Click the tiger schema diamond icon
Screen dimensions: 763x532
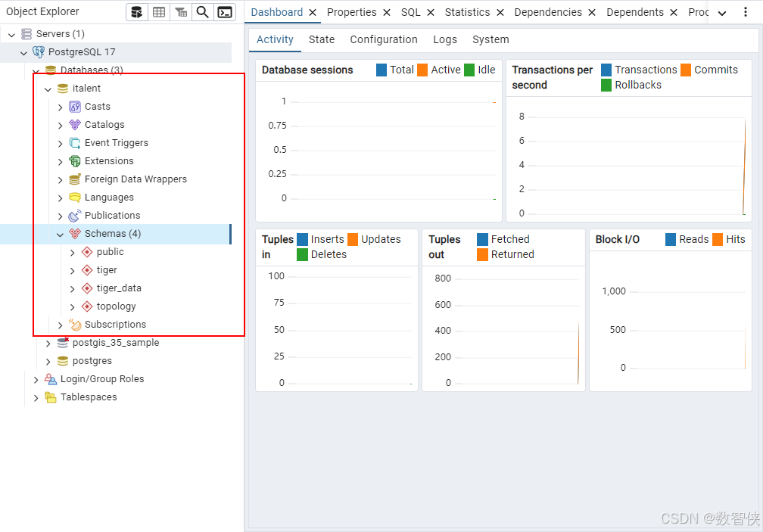pyautogui.click(x=87, y=270)
